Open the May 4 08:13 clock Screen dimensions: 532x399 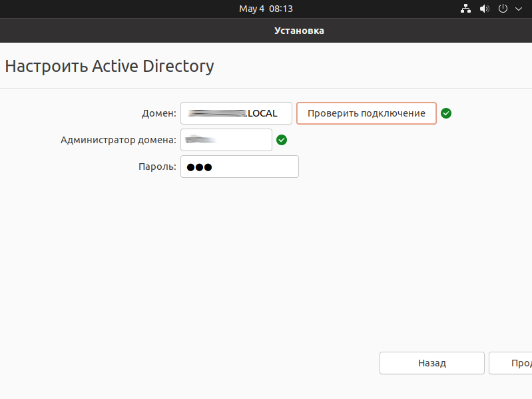266,9
